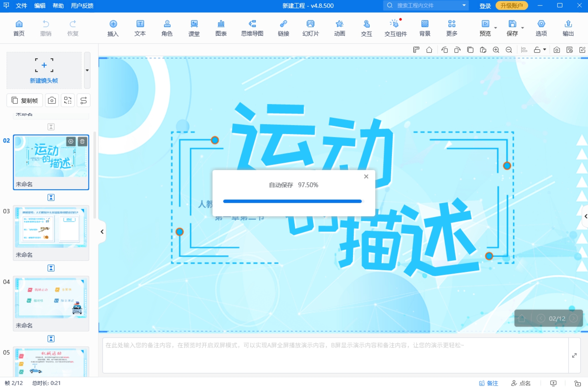Click the 登录 login link
Screen dimensions: 588x387
(485, 6)
